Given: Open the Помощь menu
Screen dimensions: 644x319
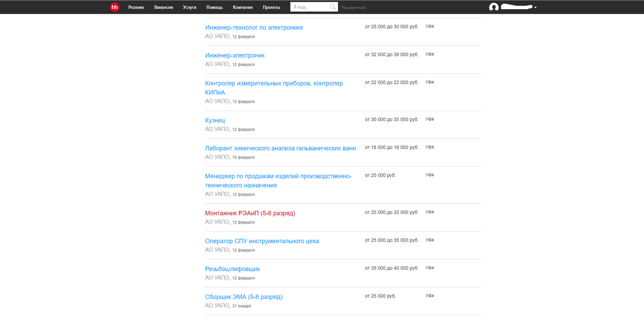Looking at the screenshot, I should (215, 7).
